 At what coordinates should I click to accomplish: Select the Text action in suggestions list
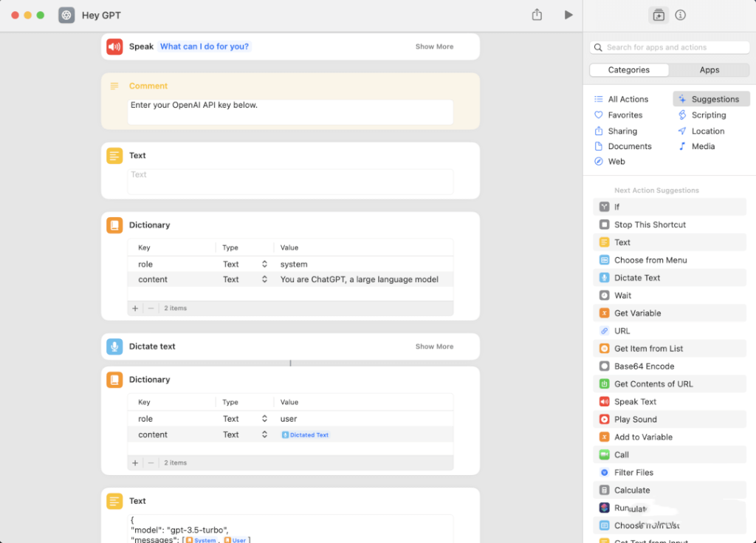pos(670,242)
